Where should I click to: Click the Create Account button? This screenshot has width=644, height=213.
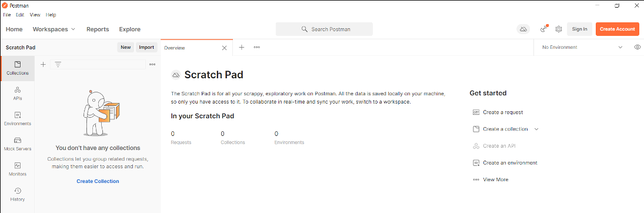tap(618, 29)
